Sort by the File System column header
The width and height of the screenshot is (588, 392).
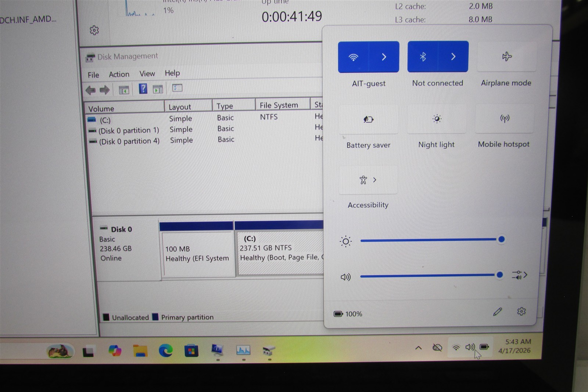283,105
